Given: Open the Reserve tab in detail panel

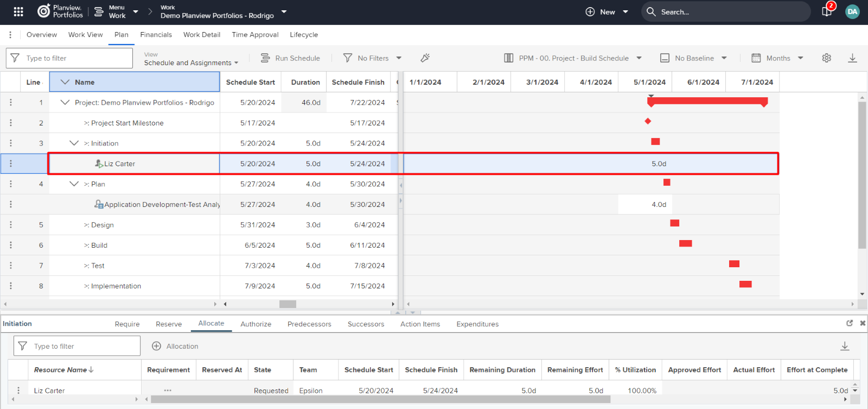Looking at the screenshot, I should pyautogui.click(x=169, y=324).
